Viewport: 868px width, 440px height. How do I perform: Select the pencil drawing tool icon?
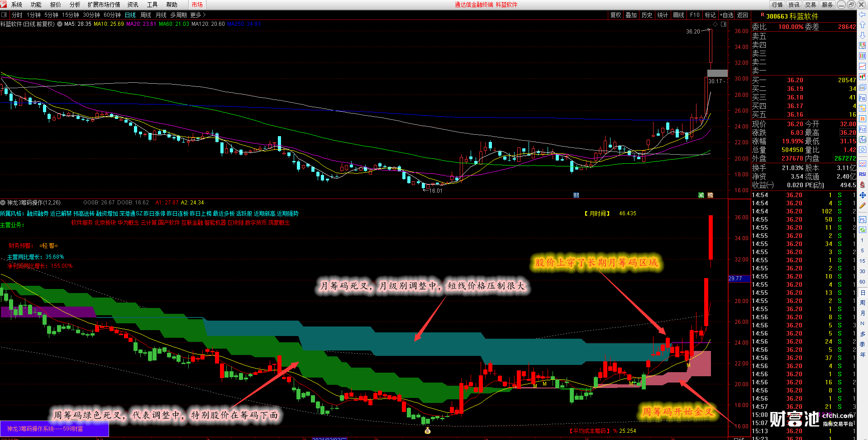(x=862, y=206)
